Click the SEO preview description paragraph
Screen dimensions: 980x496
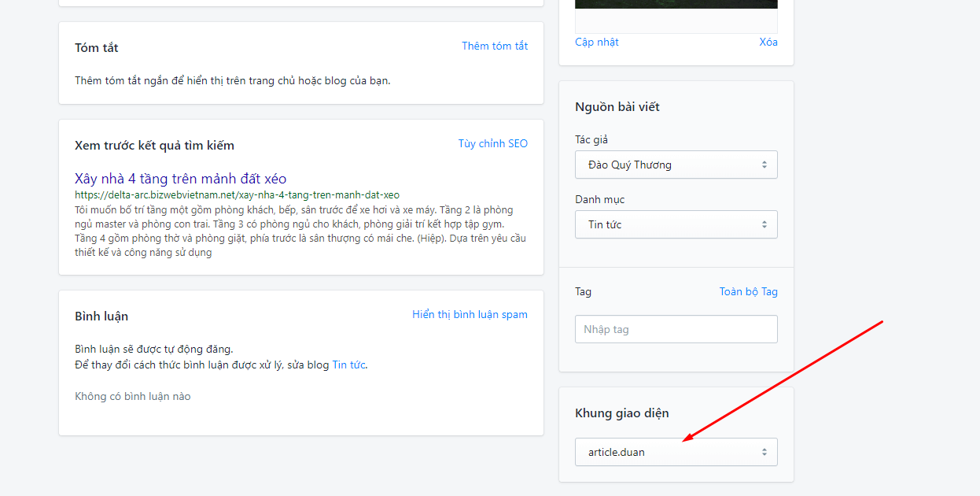click(x=300, y=231)
